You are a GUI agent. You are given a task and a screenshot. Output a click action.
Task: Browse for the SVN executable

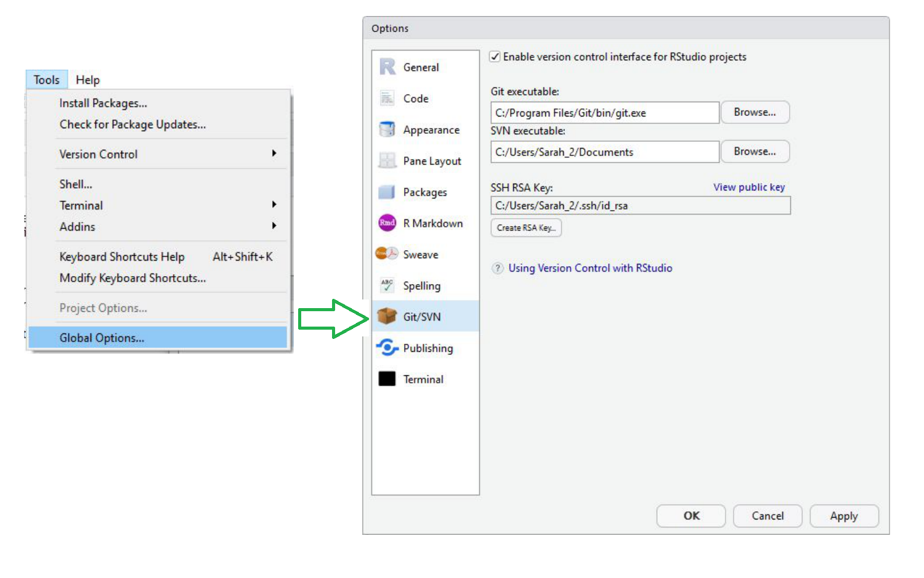[755, 152]
